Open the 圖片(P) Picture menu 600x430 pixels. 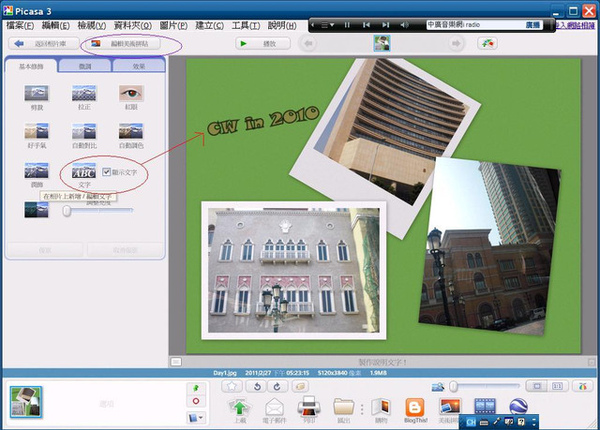pos(173,26)
